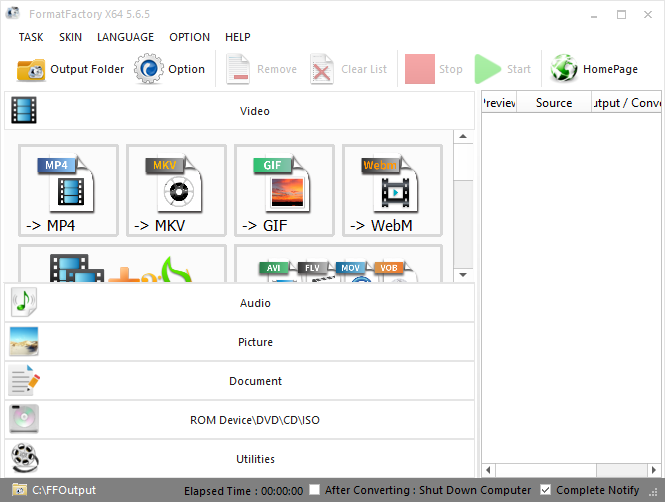Viewport: 665px width, 502px height.
Task: Click the Elapsed Time 00:00:00 readout
Action: click(243, 491)
